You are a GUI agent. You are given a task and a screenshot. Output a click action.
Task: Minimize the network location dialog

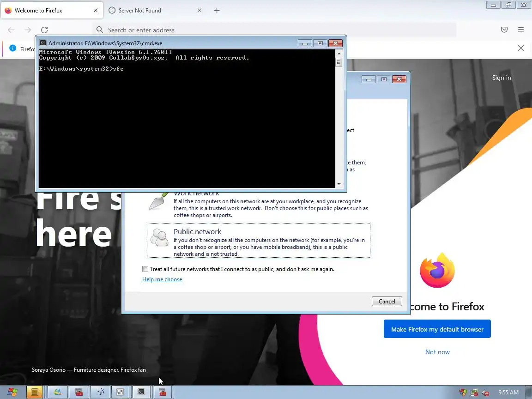pos(369,79)
